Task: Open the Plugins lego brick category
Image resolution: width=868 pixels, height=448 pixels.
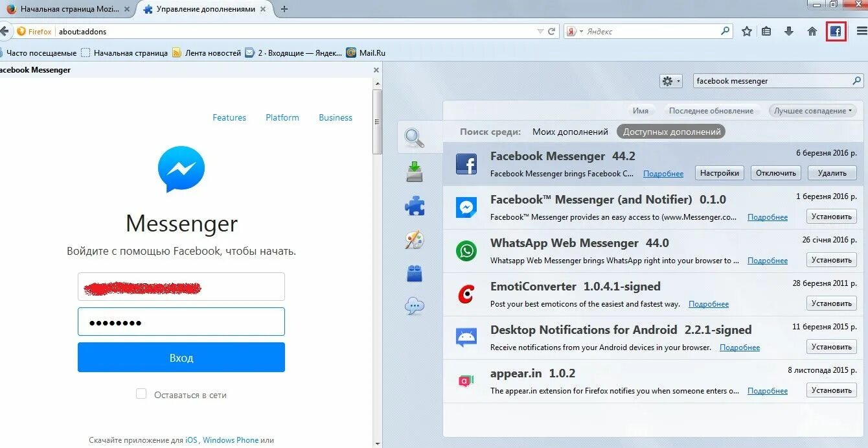Action: pyautogui.click(x=414, y=273)
